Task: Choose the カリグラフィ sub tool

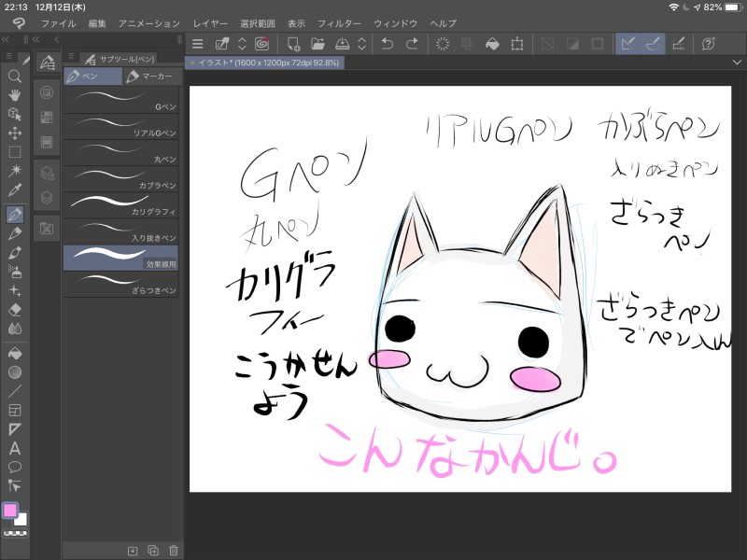Action: point(120,205)
